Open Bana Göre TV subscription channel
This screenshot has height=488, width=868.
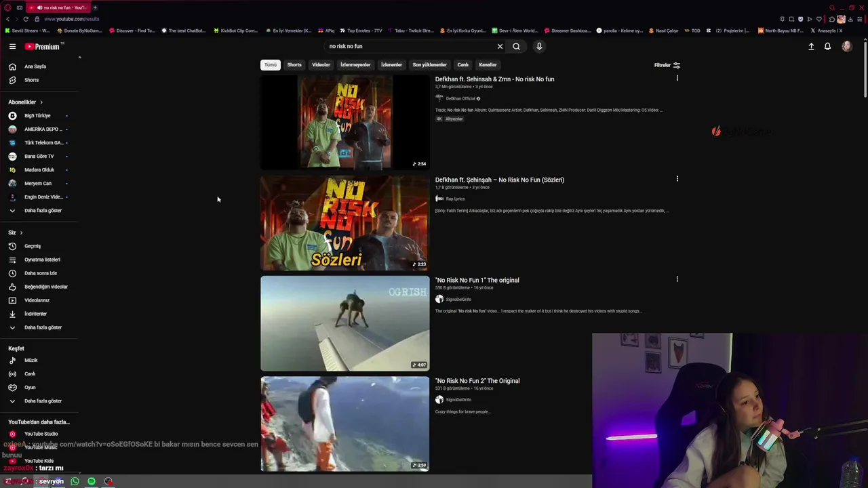(39, 157)
